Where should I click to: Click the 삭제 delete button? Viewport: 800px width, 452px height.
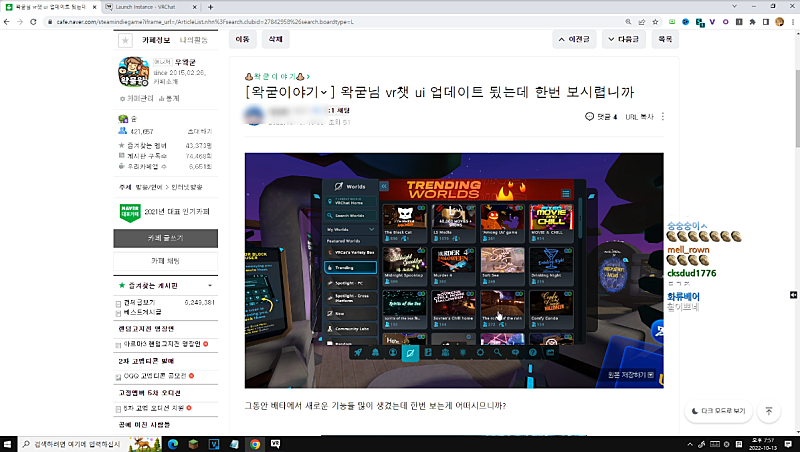[276, 39]
